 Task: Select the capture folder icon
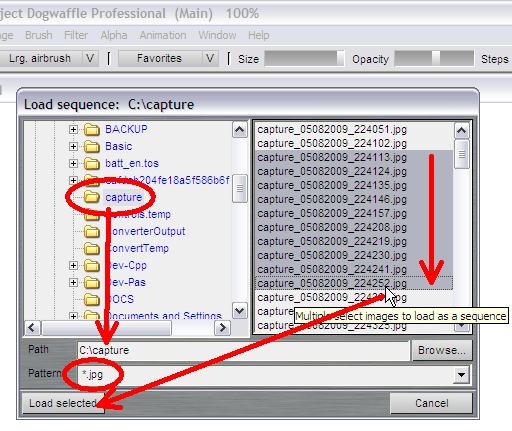(92, 197)
